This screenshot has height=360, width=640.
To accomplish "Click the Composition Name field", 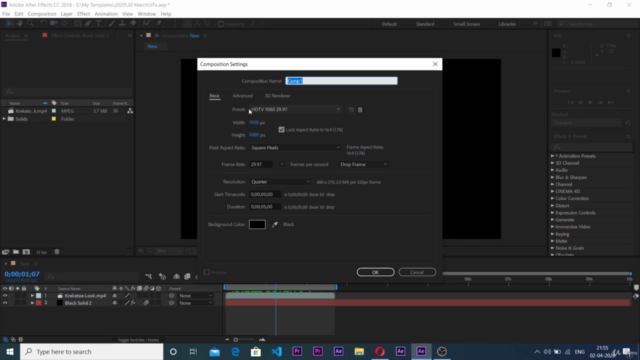I will [x=341, y=81].
